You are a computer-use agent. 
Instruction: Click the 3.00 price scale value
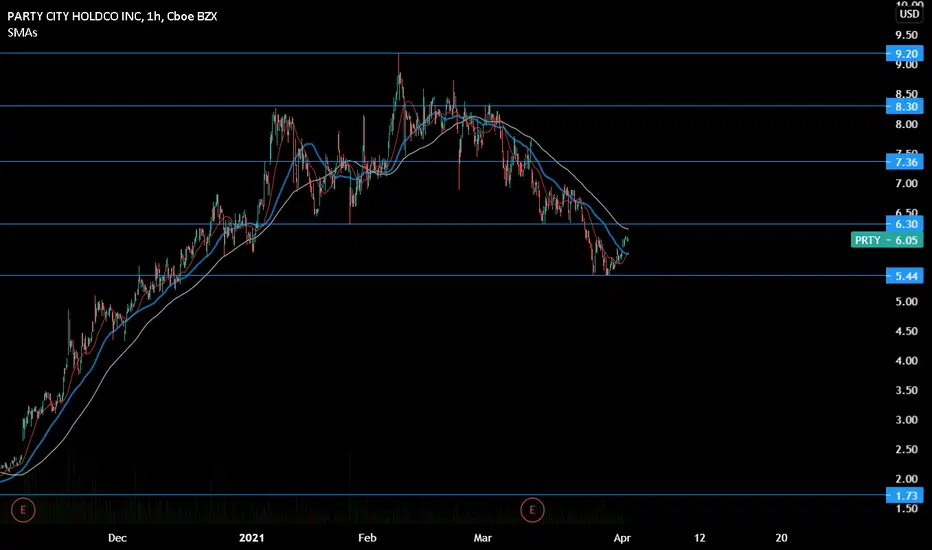coord(906,420)
